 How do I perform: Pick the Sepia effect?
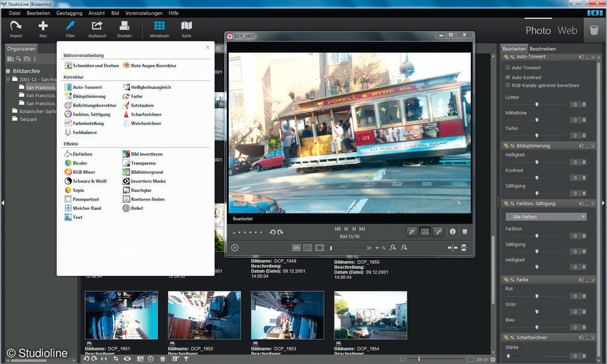tap(74, 191)
